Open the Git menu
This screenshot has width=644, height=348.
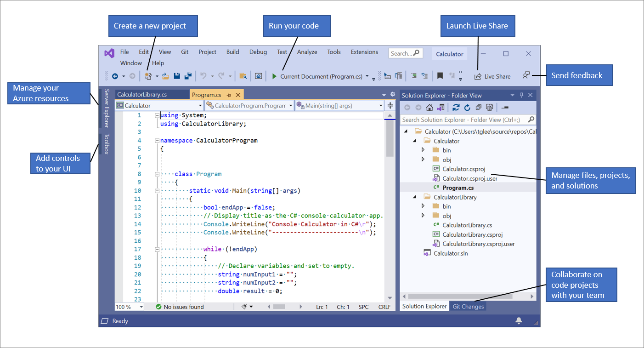(184, 52)
